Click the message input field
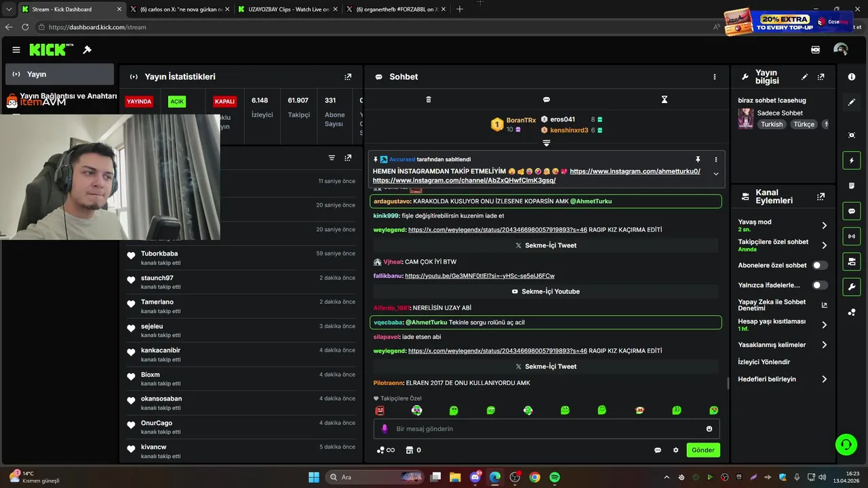Viewport: 868px width, 488px height. point(546,428)
